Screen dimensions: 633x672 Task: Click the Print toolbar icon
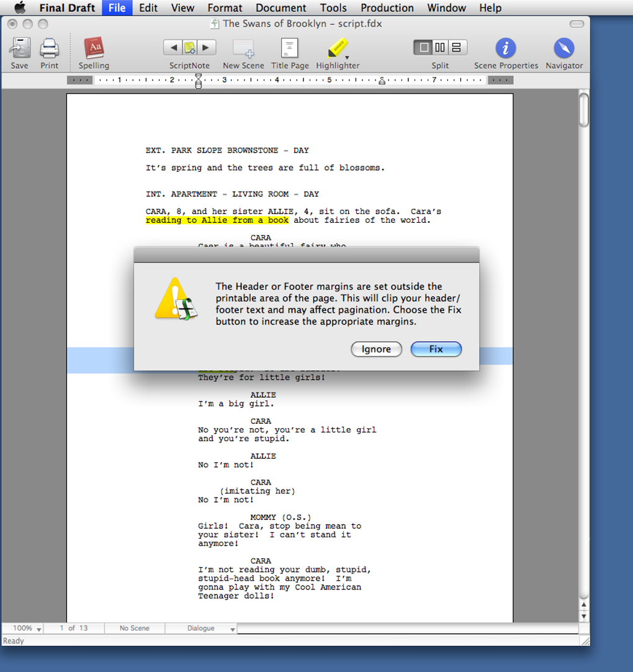(49, 48)
